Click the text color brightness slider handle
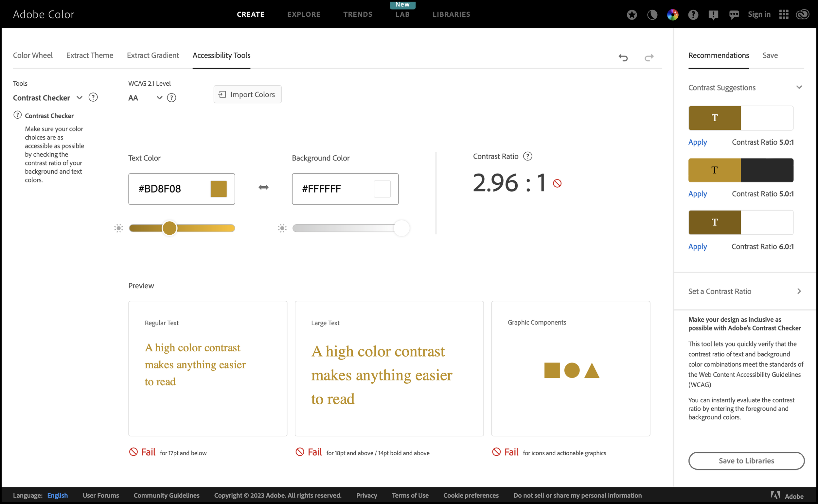Viewport: 818px width, 504px height. [x=169, y=228]
